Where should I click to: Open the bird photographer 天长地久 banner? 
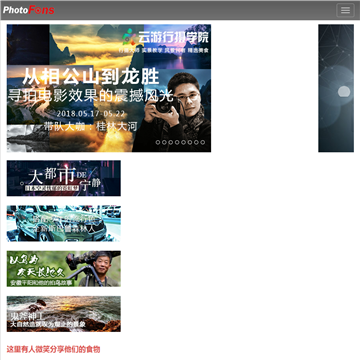coord(64,269)
